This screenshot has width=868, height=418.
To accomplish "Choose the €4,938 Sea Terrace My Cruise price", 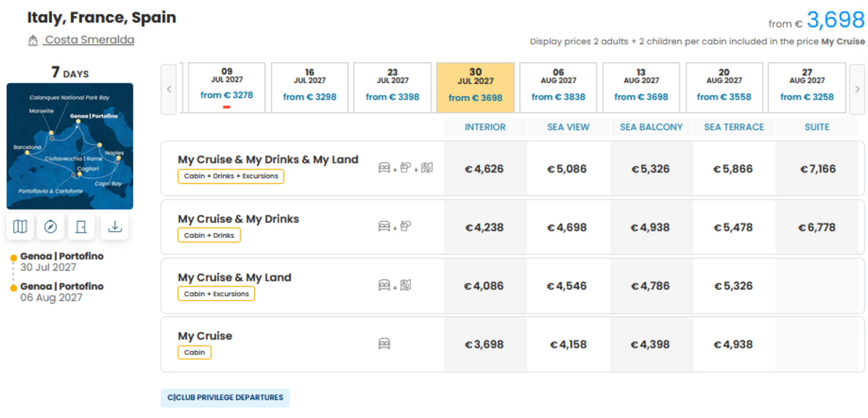I will [x=734, y=344].
